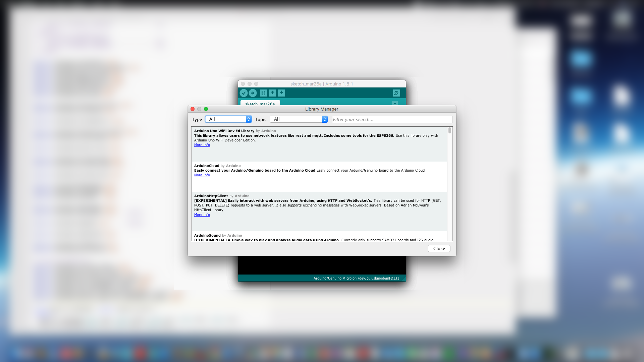
Task: Click the Verify checkmark icon in Arduino toolbar
Action: pos(244,93)
